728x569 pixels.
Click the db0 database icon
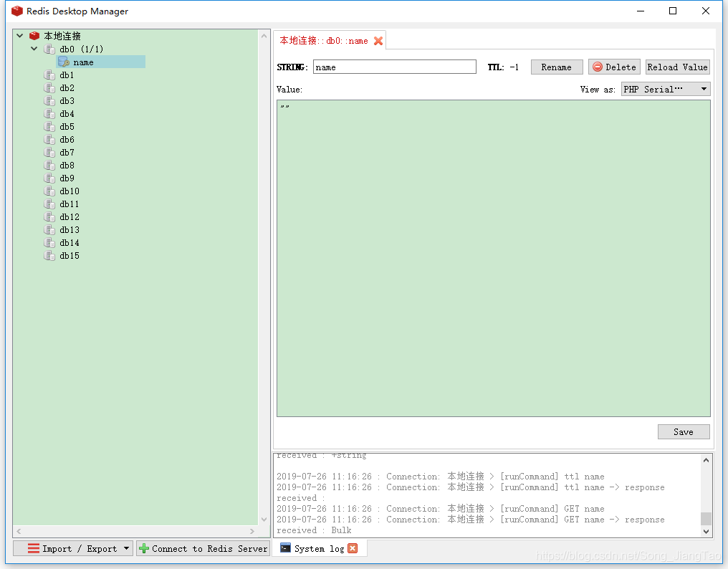tap(49, 49)
